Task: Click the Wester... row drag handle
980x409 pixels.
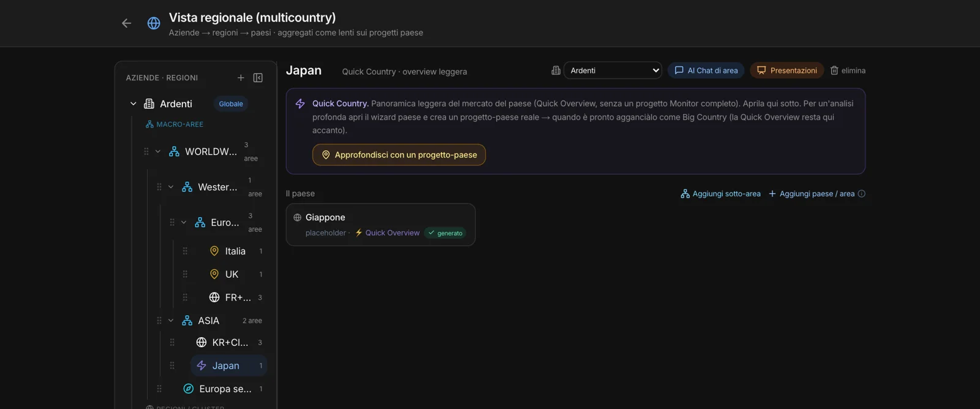Action: [159, 187]
